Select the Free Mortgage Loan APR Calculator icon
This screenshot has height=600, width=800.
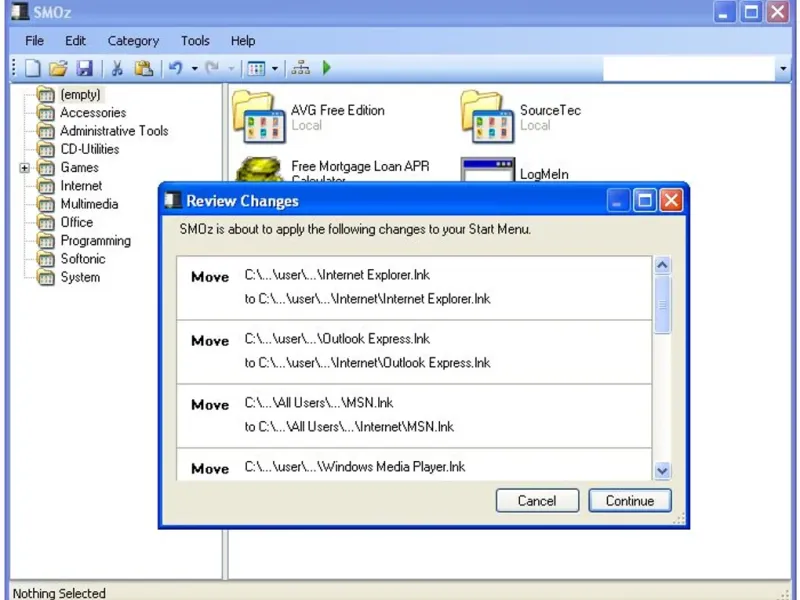click(x=260, y=169)
